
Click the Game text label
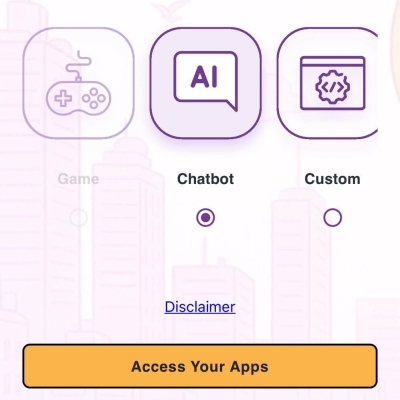pos(78,179)
